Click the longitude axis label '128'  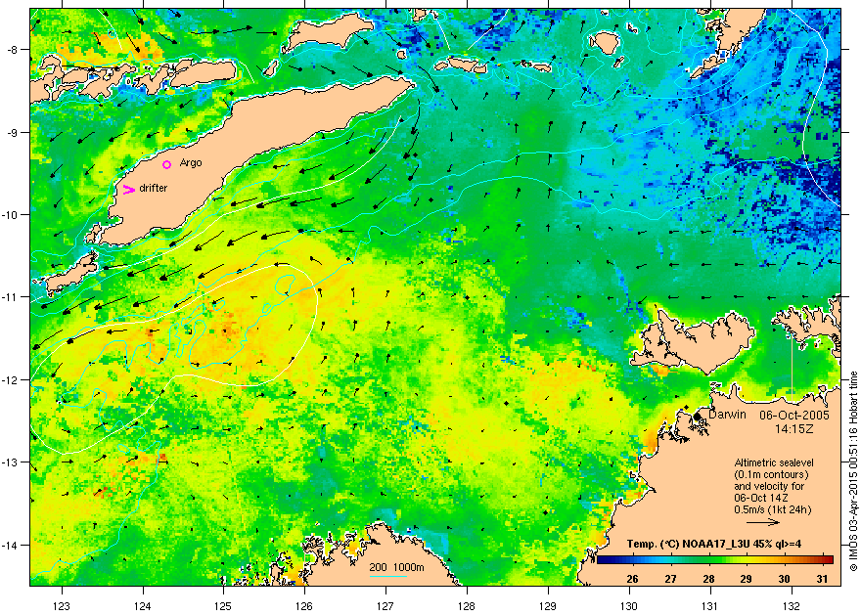467,606
